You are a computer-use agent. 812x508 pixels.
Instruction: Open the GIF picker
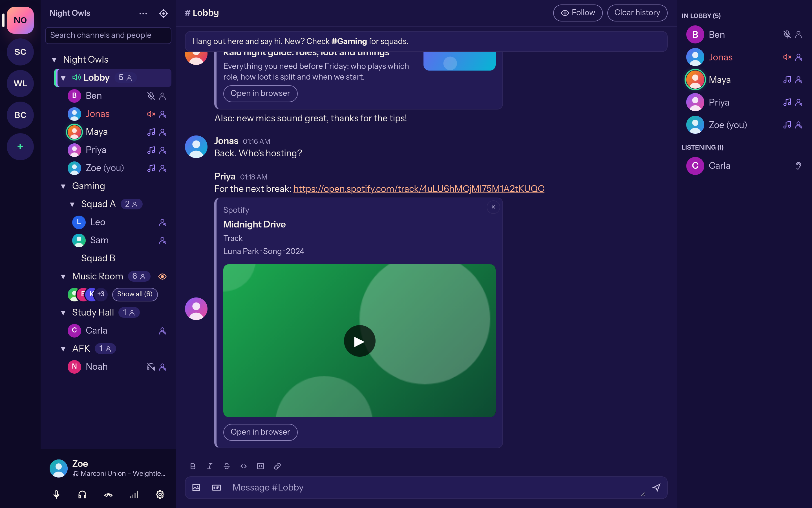point(217,487)
